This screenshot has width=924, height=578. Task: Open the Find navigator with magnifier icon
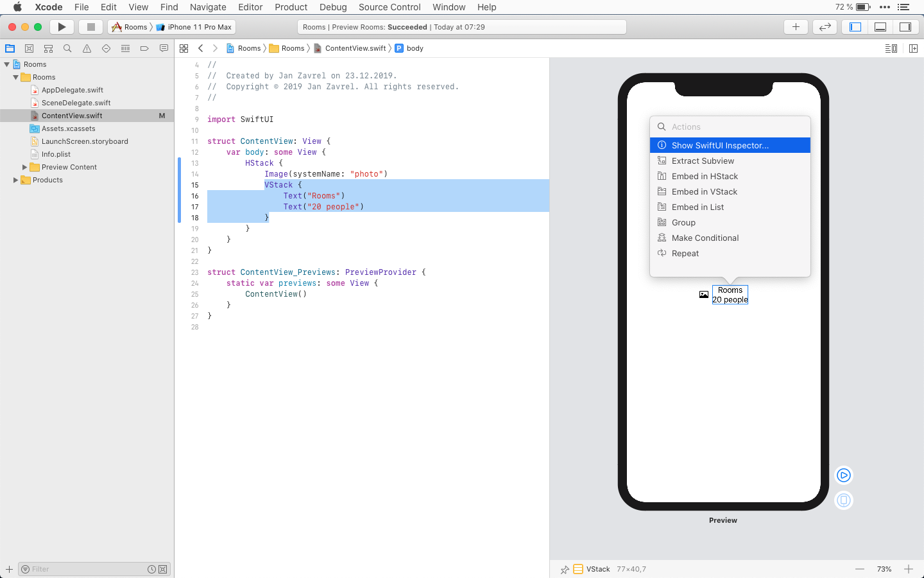67,48
